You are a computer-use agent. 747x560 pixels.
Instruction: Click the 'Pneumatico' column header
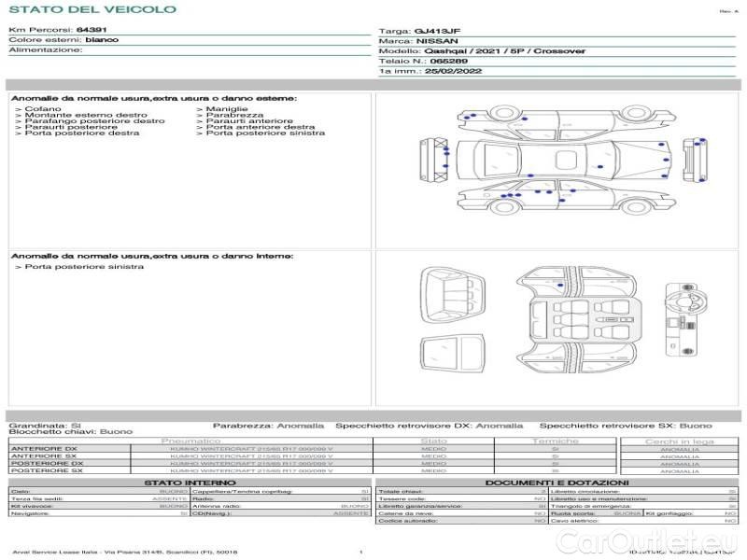click(191, 441)
